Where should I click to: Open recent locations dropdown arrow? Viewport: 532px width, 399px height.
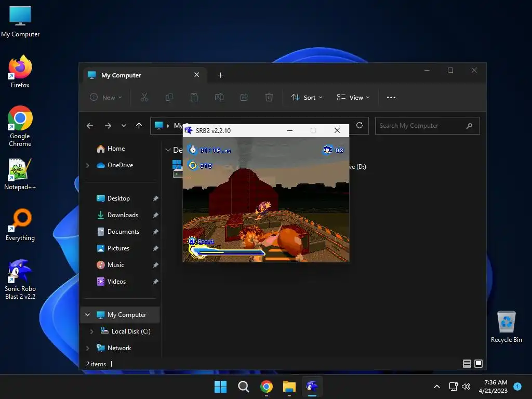124,126
